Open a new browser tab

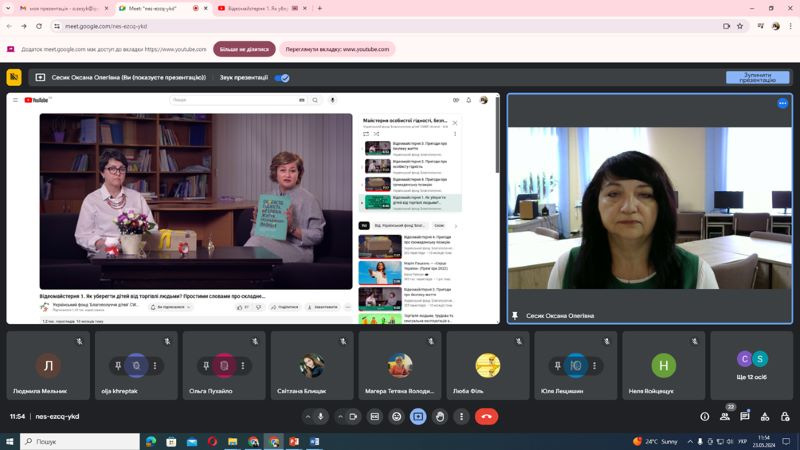(320, 8)
